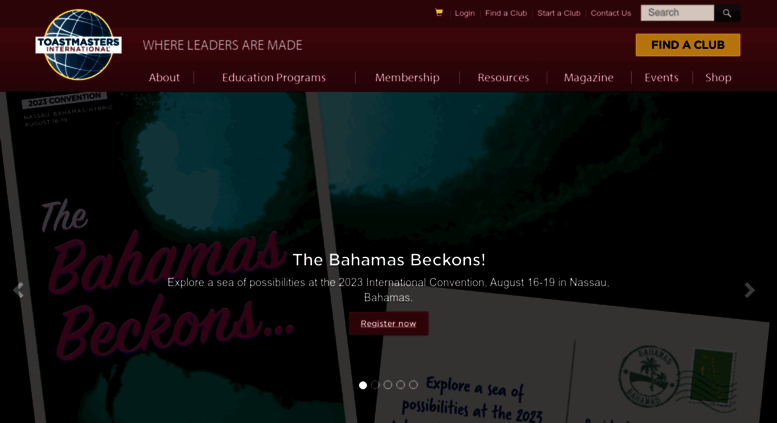Screen dimensions: 777x423
Task: Select the first carousel dot
Action: click(x=363, y=385)
